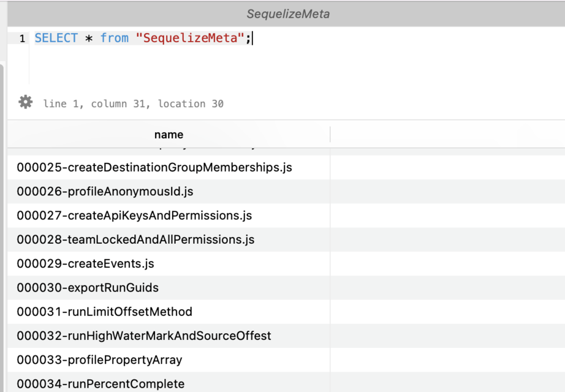Select row 000030-exportRunGuids

286,287
